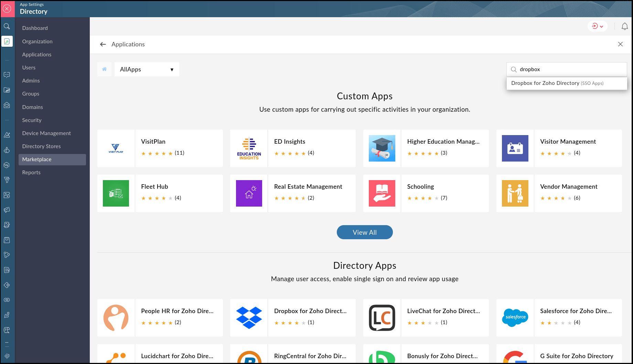Image resolution: width=633 pixels, height=364 pixels.
Task: Open the Dropbox blue logo tile
Action: click(x=249, y=318)
